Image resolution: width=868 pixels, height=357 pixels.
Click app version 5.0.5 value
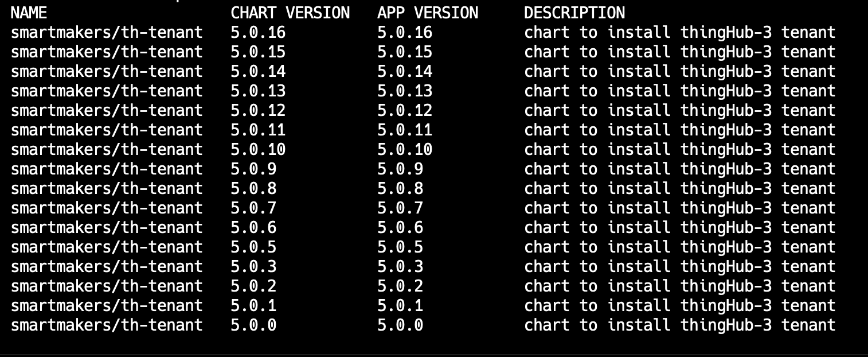click(x=400, y=247)
